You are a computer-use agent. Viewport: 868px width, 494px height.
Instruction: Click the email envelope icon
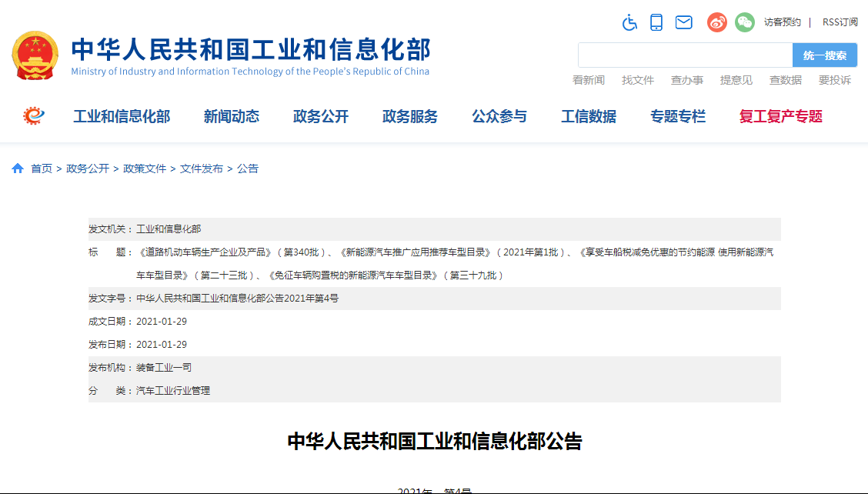(x=683, y=22)
